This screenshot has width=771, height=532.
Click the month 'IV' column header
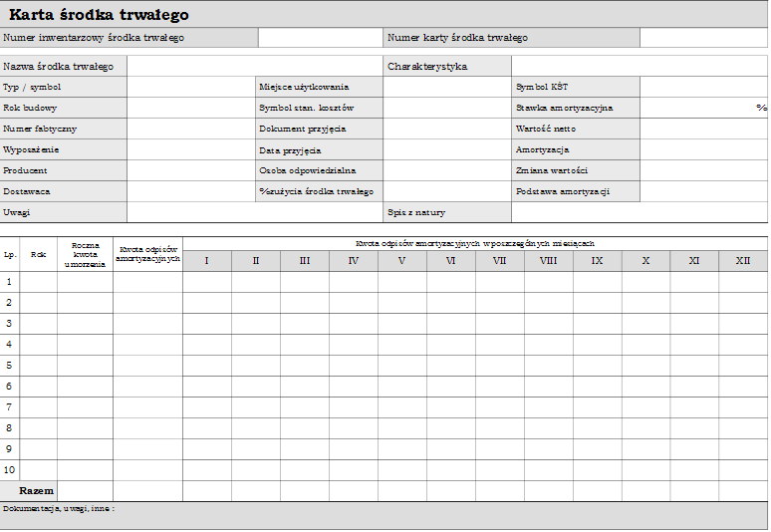(x=354, y=261)
